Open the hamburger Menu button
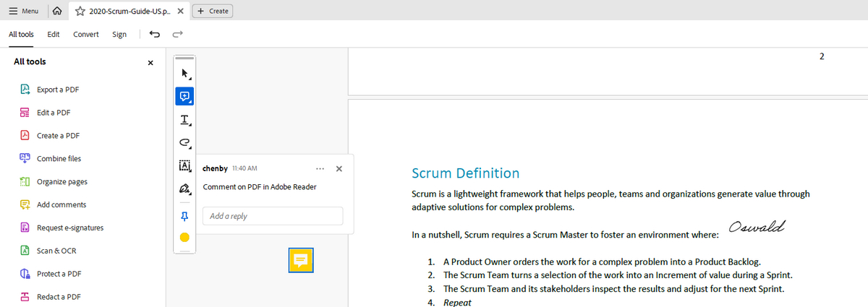Screen dimensions: 868x307 tap(23, 11)
